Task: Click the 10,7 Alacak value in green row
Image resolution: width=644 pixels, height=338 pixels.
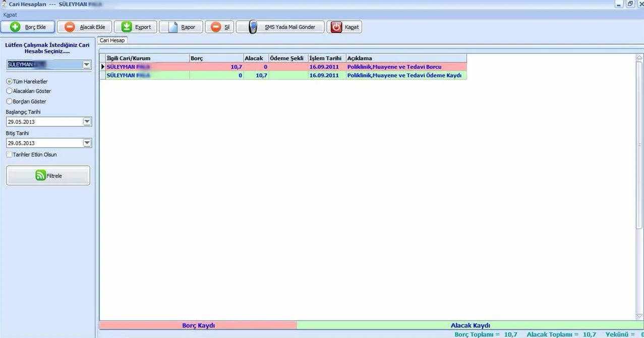Action: tap(261, 76)
